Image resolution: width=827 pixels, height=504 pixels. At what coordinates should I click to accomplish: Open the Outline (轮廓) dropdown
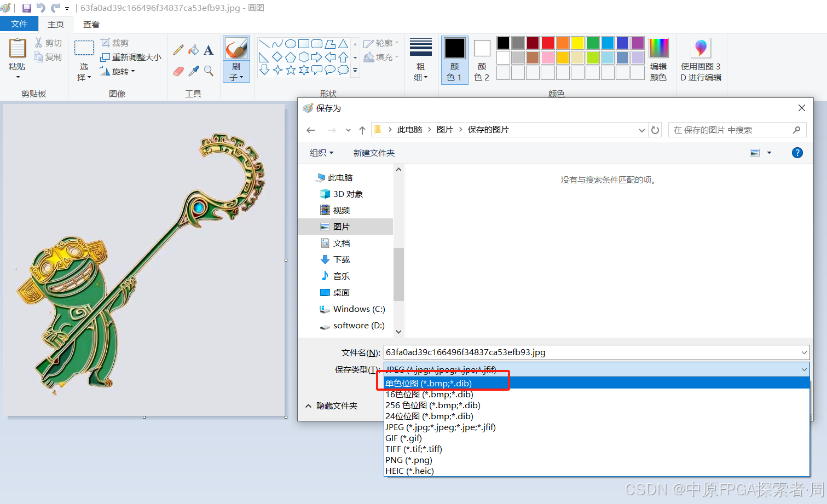[381, 43]
